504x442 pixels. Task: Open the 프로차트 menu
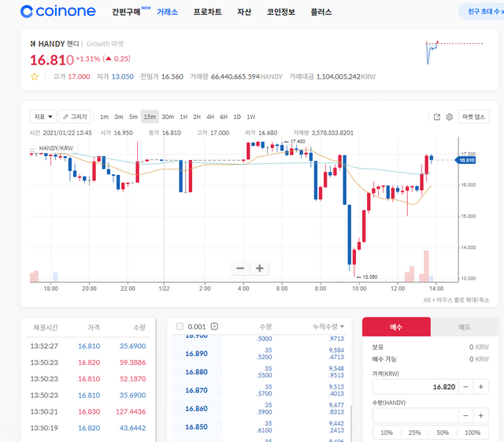207,12
